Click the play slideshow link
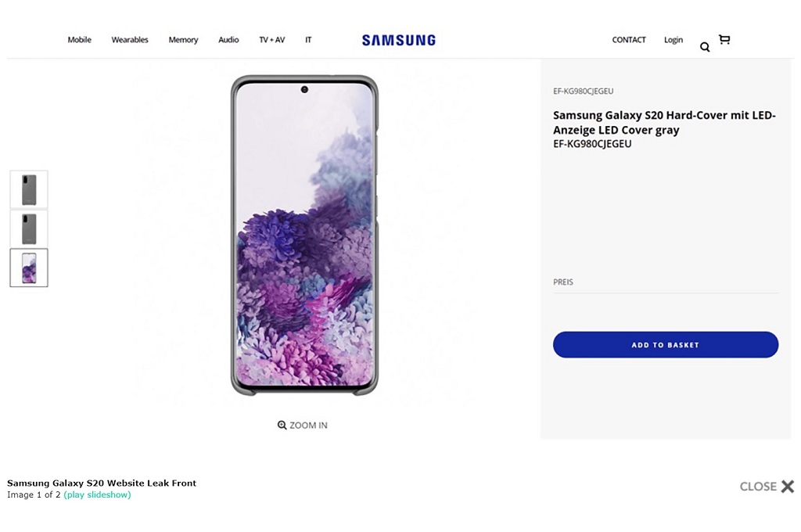801x532 pixels. 97,495
